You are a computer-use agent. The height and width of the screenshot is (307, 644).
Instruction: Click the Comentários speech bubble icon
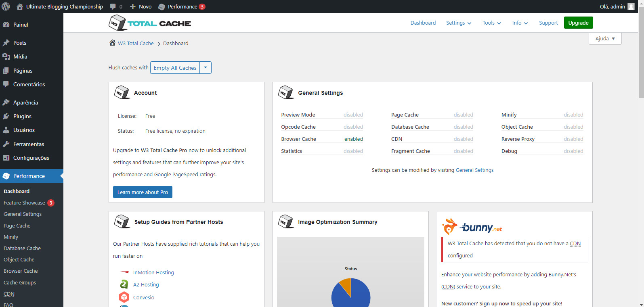tap(6, 84)
